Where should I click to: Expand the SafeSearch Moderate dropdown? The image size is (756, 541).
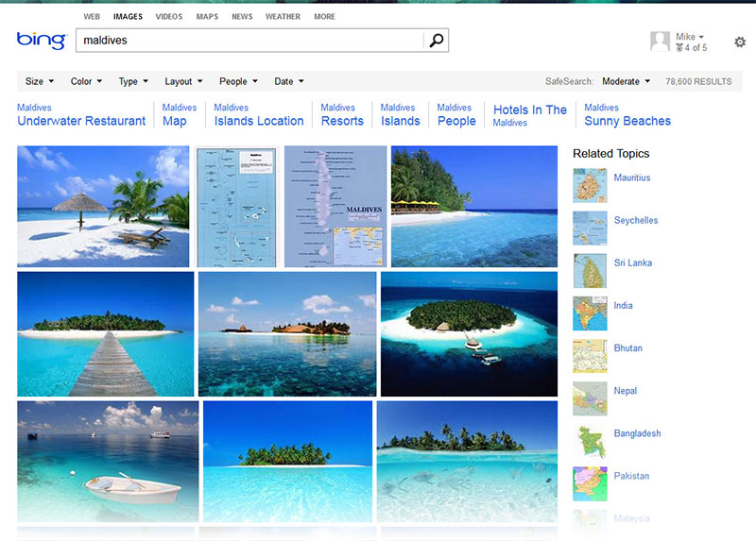(x=626, y=82)
